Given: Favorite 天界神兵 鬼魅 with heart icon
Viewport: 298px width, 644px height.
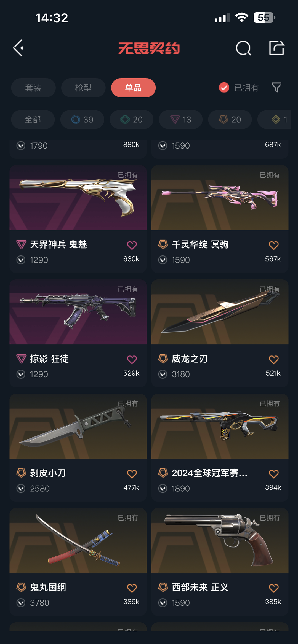Looking at the screenshot, I should [x=132, y=245].
